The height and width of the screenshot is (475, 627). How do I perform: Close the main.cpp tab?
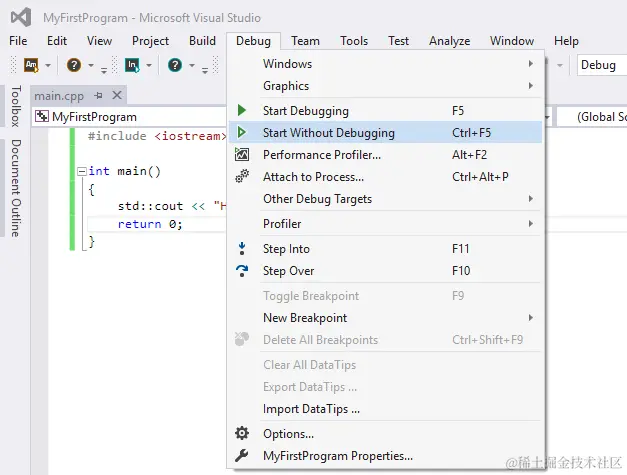point(117,95)
